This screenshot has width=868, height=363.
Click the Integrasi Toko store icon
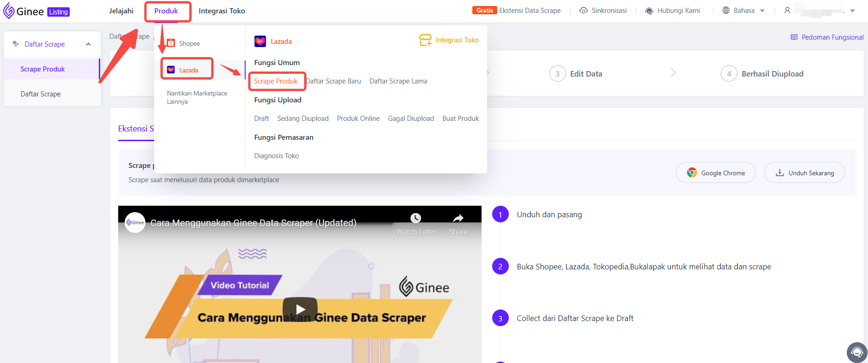425,40
